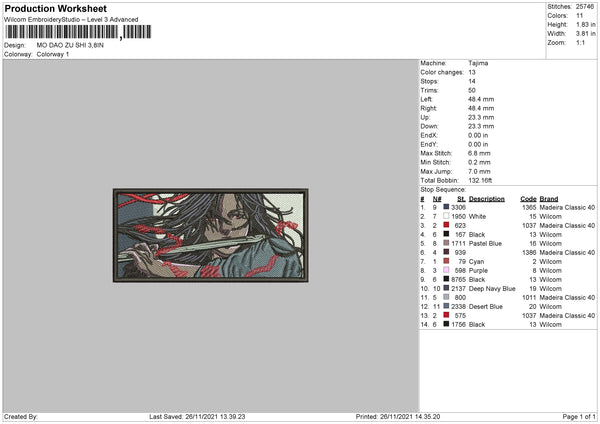The width and height of the screenshot is (600, 424).
Task: Select the Desert Blue color swatch
Action: tap(446, 306)
